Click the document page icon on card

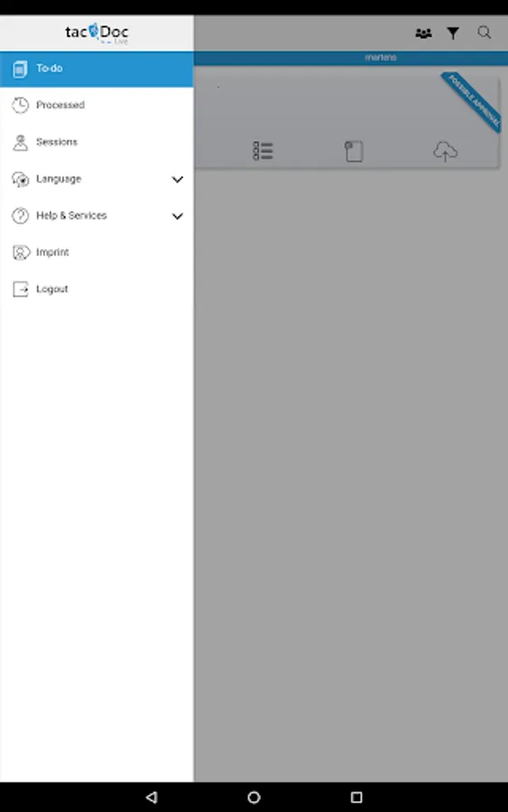pyautogui.click(x=355, y=152)
